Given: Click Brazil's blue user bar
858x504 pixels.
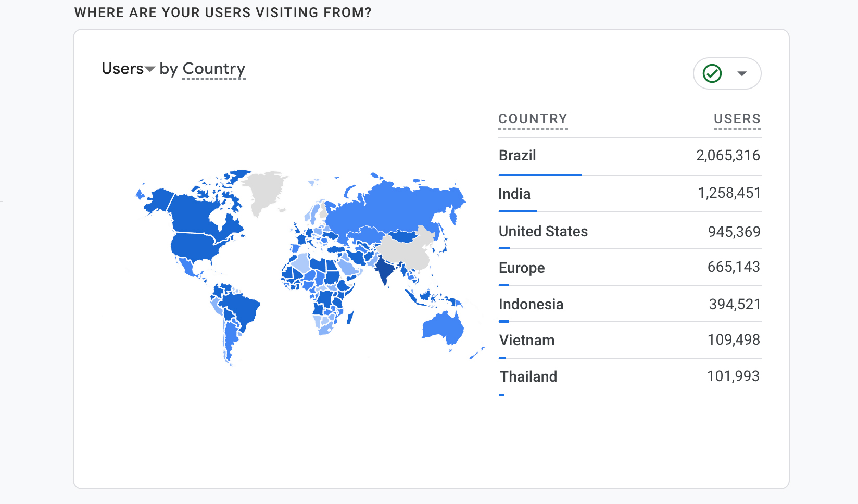Looking at the screenshot, I should [540, 175].
